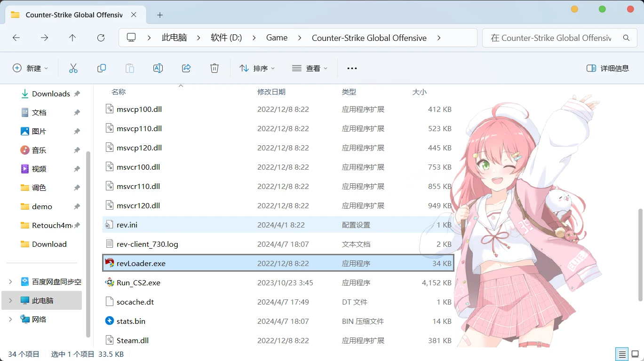This screenshot has width=644, height=361.
Task: Open the 排序 (Sort) dropdown
Action: pyautogui.click(x=257, y=68)
